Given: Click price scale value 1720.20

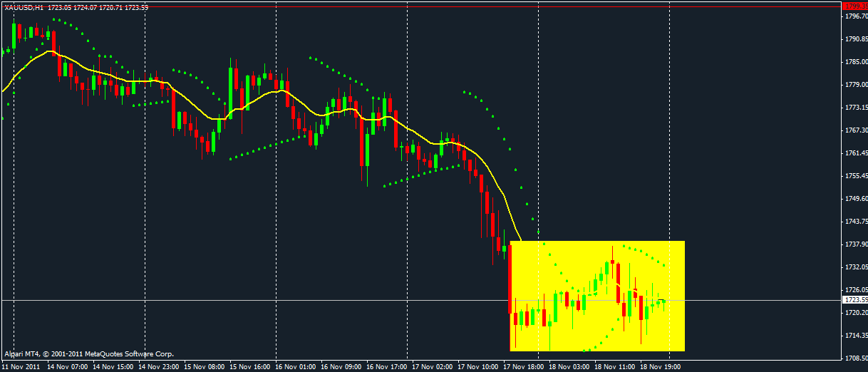Looking at the screenshot, I should coord(855,312).
